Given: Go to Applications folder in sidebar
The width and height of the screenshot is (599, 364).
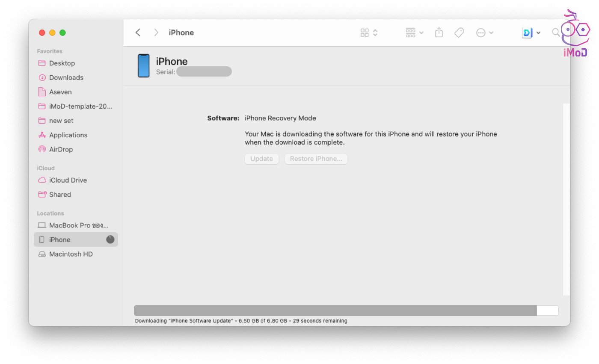Looking at the screenshot, I should (x=68, y=135).
